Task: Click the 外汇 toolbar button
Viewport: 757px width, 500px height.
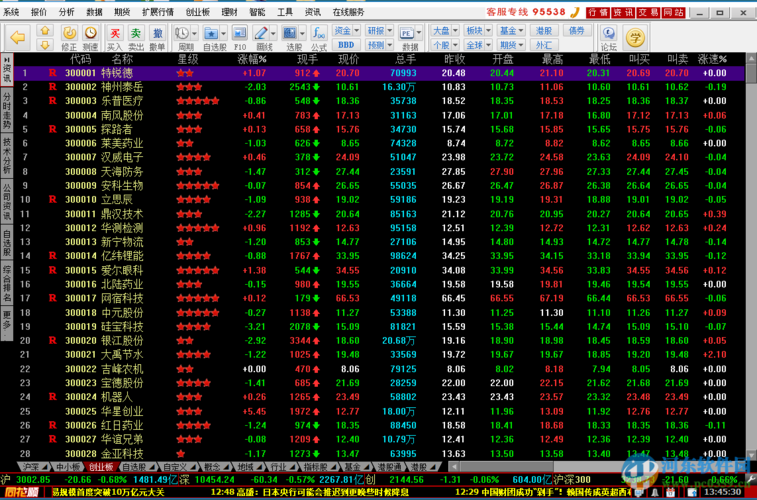Action: tap(545, 45)
